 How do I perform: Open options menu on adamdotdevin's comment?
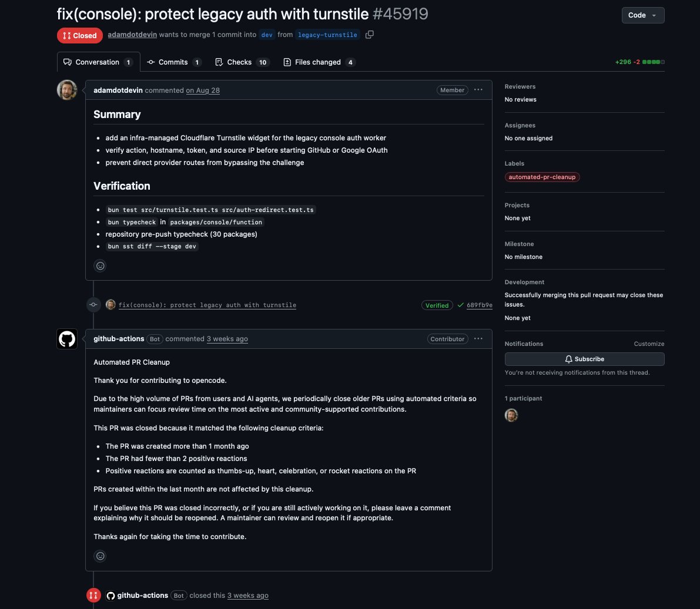click(478, 90)
